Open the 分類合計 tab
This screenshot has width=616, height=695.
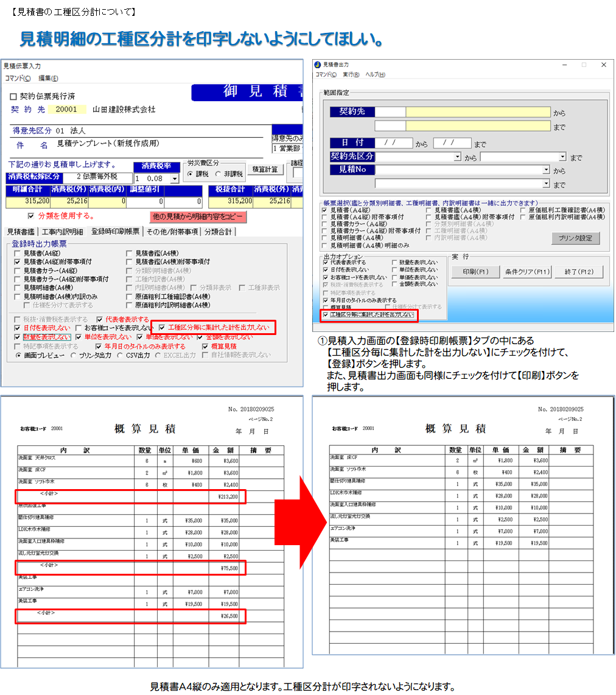pos(219,232)
